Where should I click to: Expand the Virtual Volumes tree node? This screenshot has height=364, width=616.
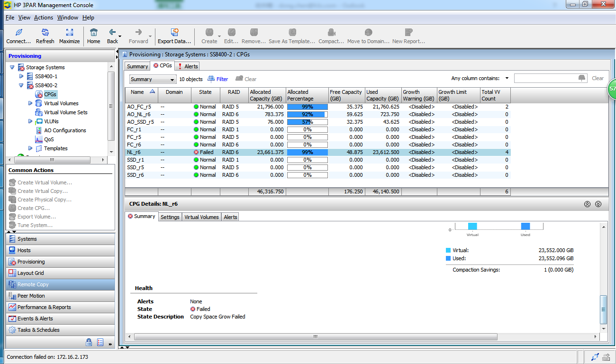[30, 103]
